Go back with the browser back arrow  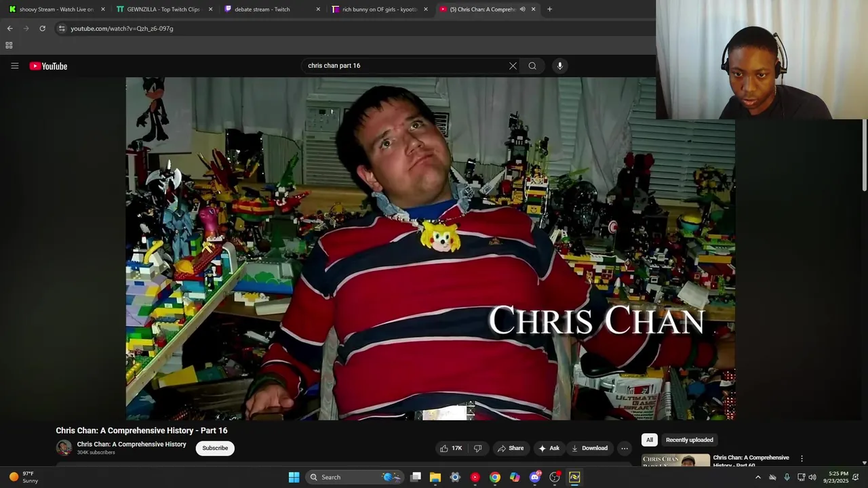10,28
